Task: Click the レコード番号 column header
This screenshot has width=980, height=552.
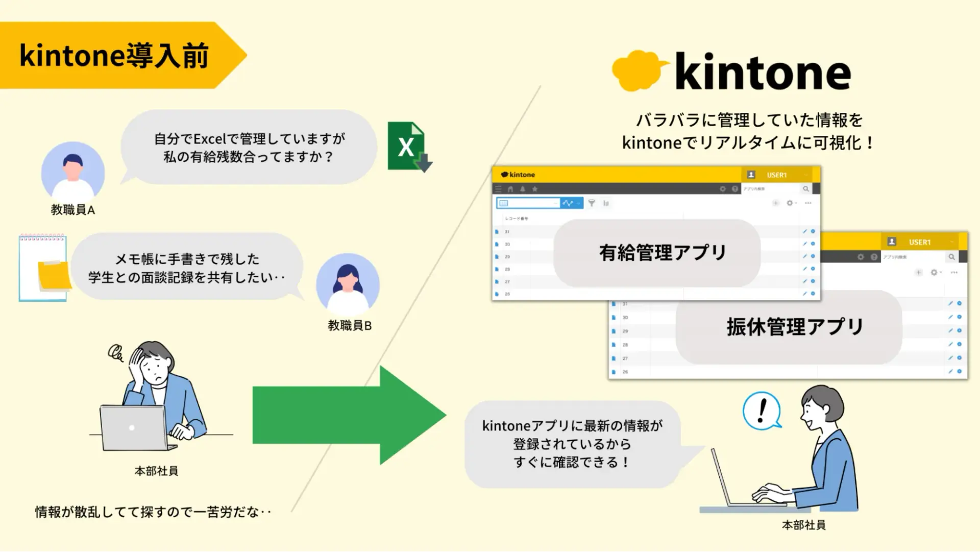Action: point(517,218)
